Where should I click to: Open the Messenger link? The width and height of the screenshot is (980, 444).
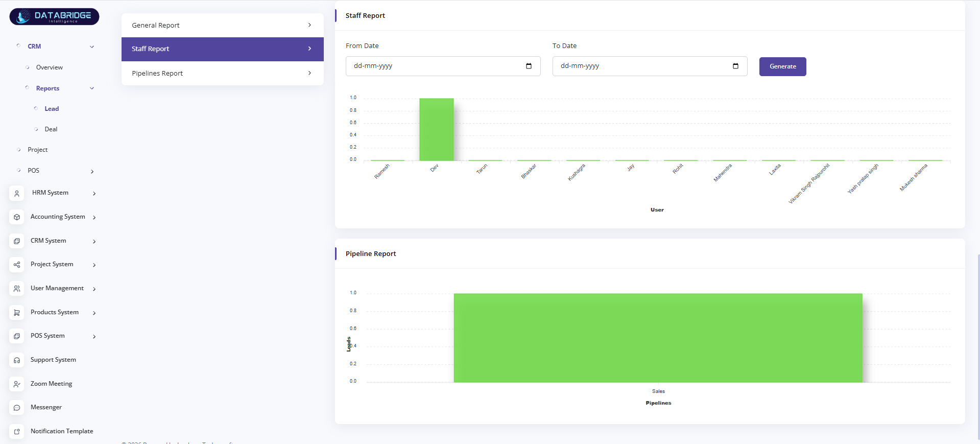click(x=46, y=407)
